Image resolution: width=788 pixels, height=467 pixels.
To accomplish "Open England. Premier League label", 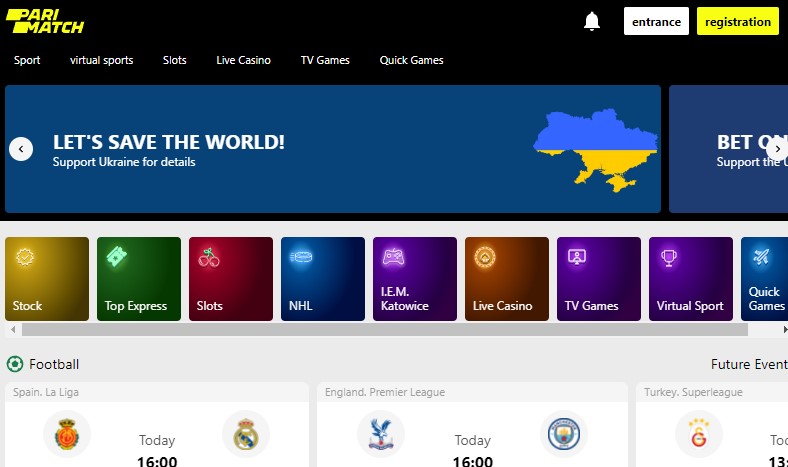I will click(385, 392).
